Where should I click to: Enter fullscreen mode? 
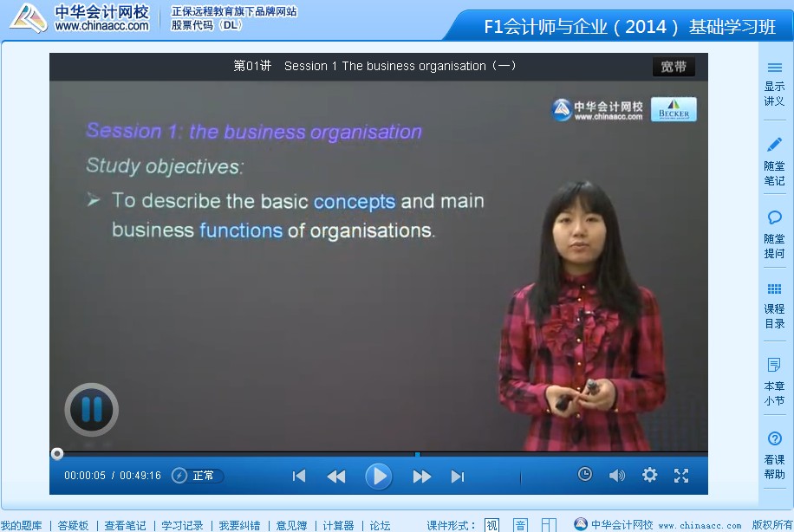tap(681, 475)
